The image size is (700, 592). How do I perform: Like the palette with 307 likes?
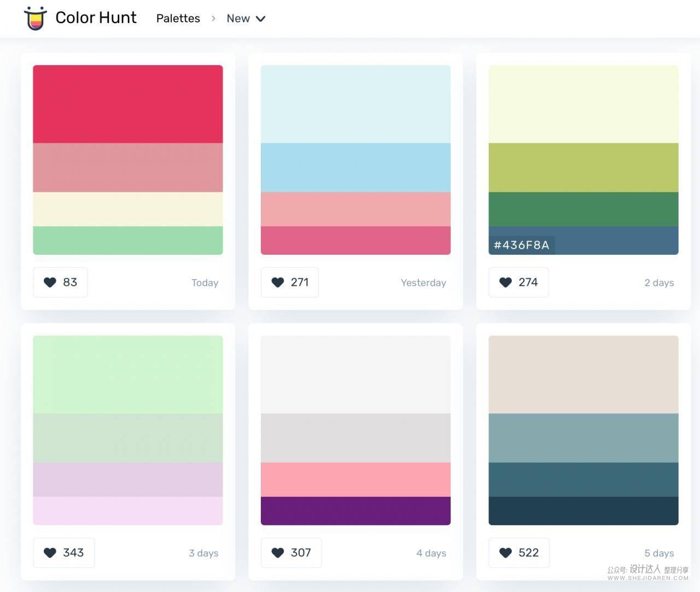coord(291,553)
